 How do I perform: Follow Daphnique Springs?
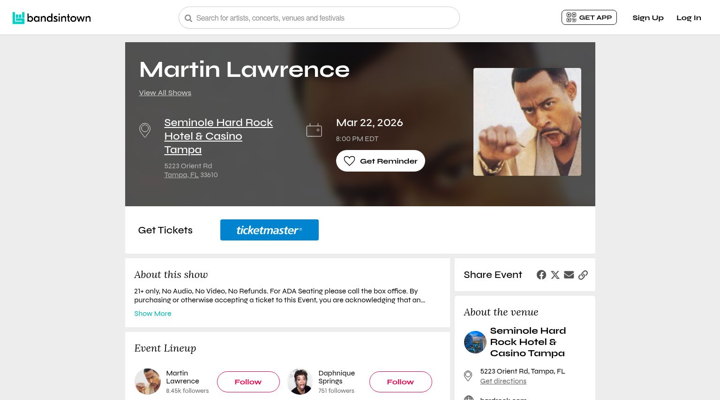(400, 382)
